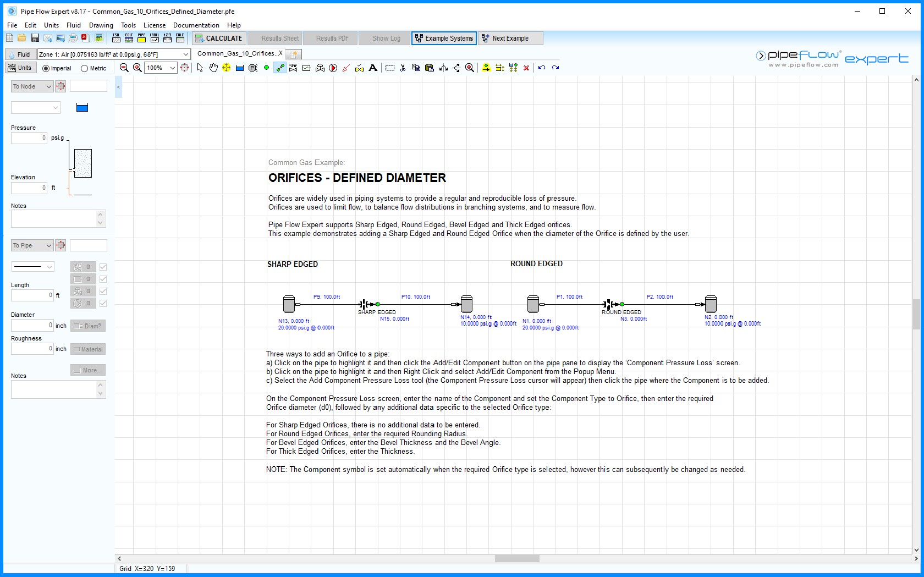This screenshot has width=924, height=577.
Task: Select the arrow pointer tool
Action: 200,68
